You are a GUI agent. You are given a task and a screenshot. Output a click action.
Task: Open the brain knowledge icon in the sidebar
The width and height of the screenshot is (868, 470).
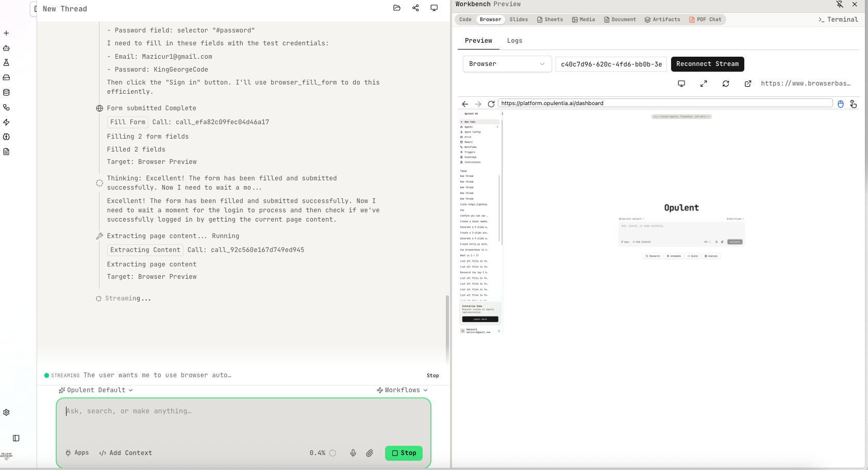(x=6, y=137)
